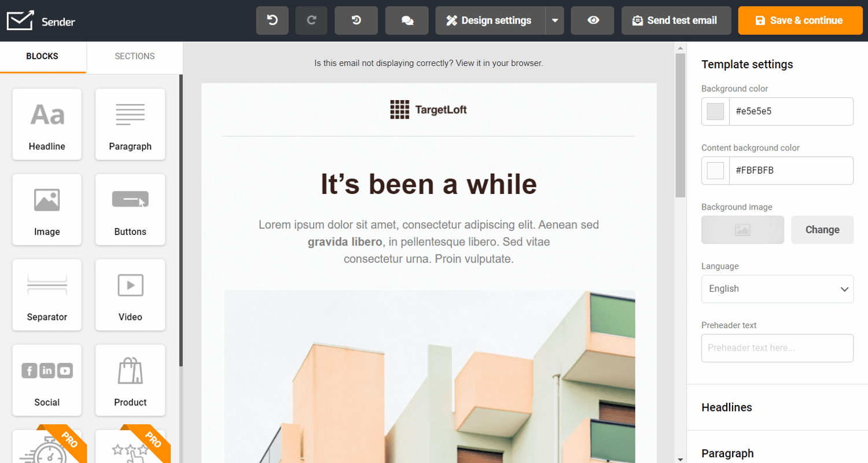Viewport: 868px width, 463px height.
Task: Click Save & continue
Action: pyautogui.click(x=800, y=21)
